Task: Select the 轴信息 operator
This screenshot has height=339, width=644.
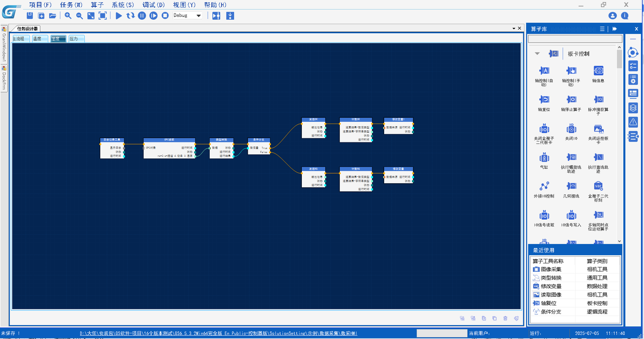Action: tap(598, 74)
